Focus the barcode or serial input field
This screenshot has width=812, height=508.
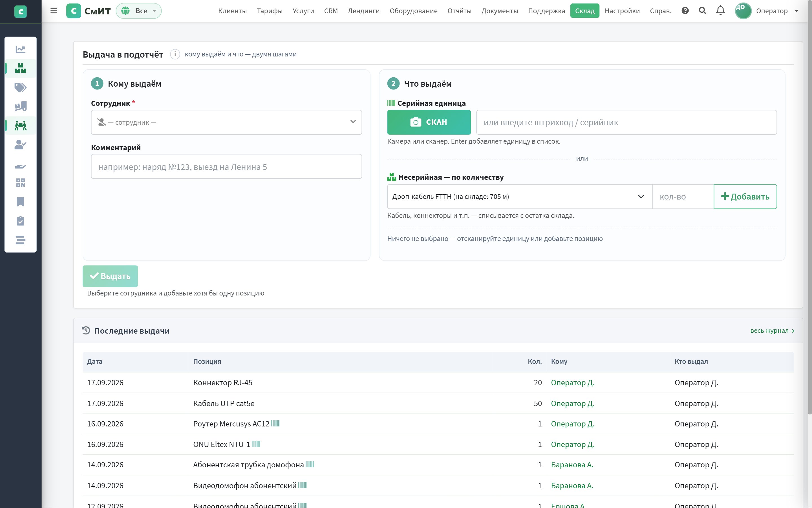click(626, 122)
